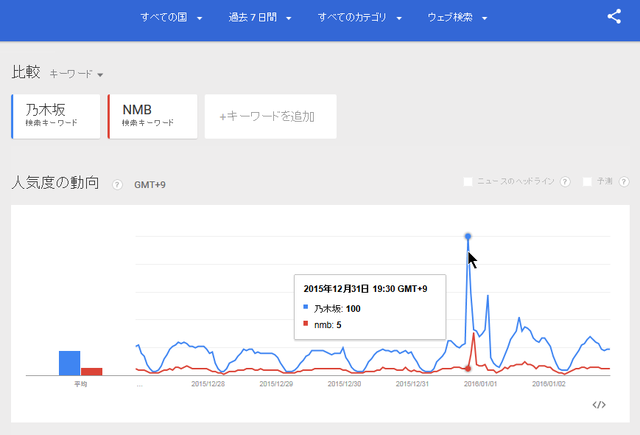
Task: Open the ウェブ検索 search type dropdown
Action: click(457, 17)
